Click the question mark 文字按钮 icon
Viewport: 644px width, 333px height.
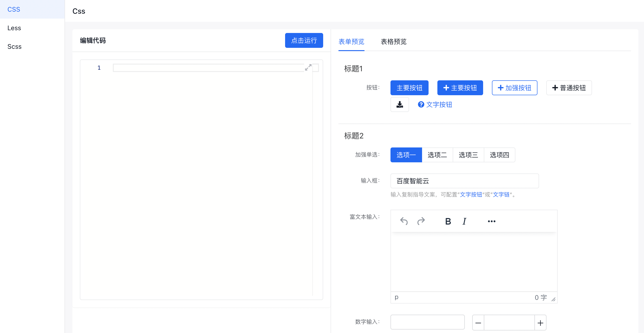click(x=421, y=104)
